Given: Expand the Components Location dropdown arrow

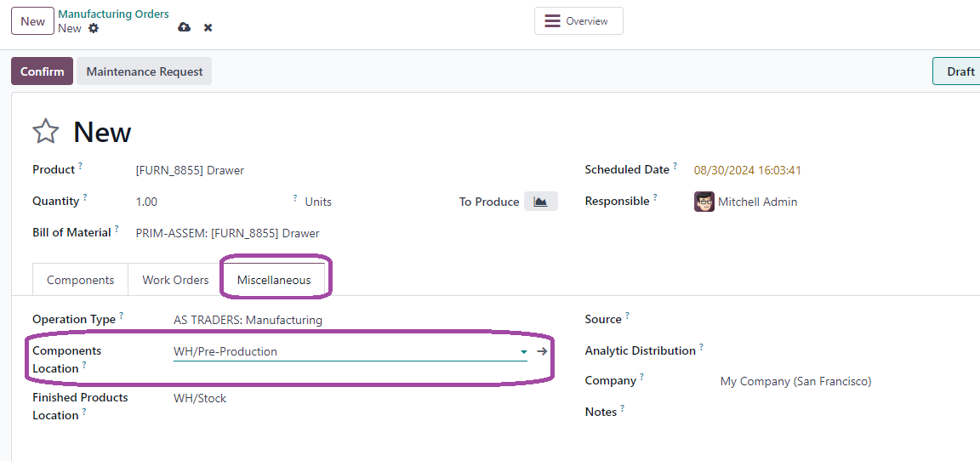Looking at the screenshot, I should (524, 352).
